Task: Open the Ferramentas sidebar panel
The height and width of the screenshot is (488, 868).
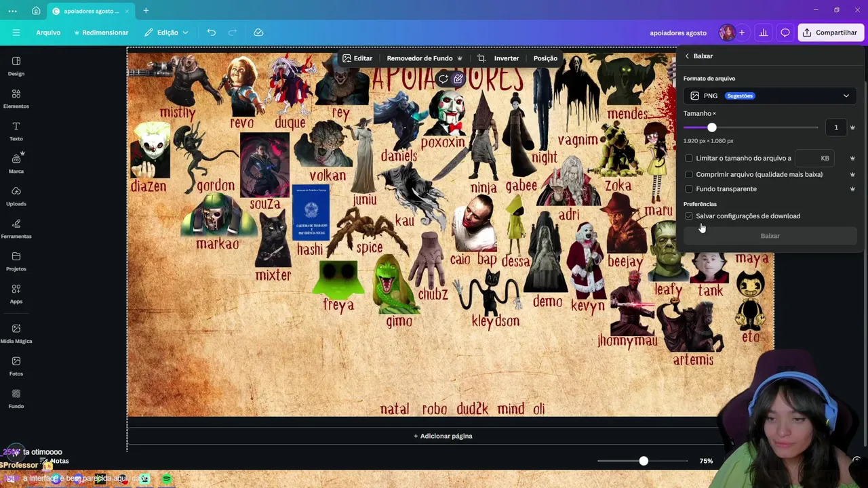Action: point(16,228)
